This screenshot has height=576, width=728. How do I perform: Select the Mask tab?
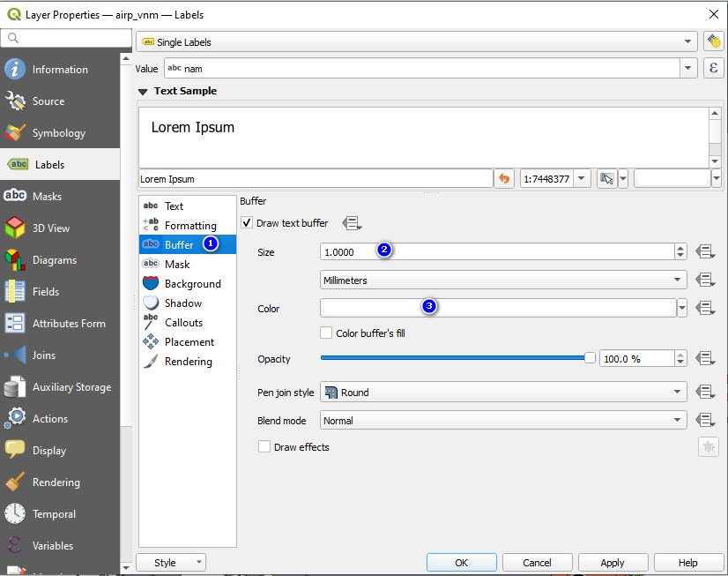click(x=188, y=264)
